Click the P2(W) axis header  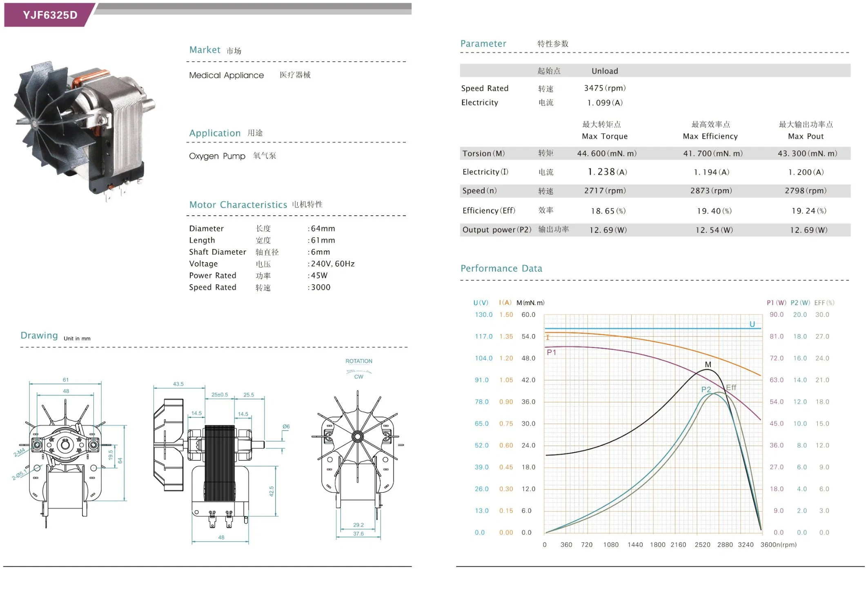coord(800,303)
